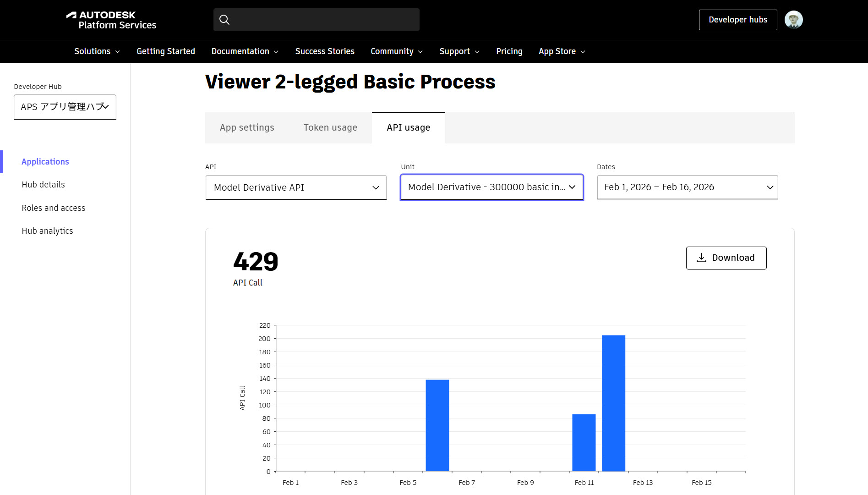Open Roles and access page
868x495 pixels.
pos(54,208)
